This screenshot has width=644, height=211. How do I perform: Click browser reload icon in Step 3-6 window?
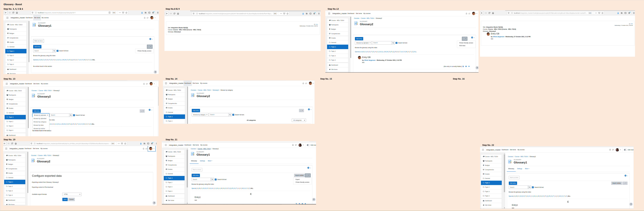click(x=13, y=13)
